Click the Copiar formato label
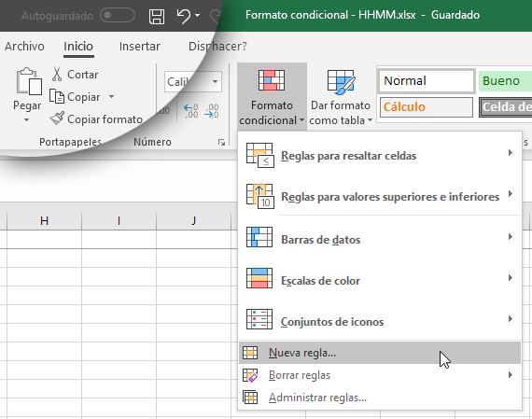The width and height of the screenshot is (532, 419). click(105, 119)
